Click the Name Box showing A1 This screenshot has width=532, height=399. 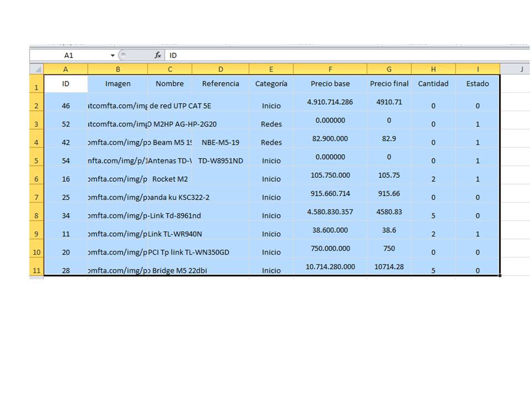[69, 55]
